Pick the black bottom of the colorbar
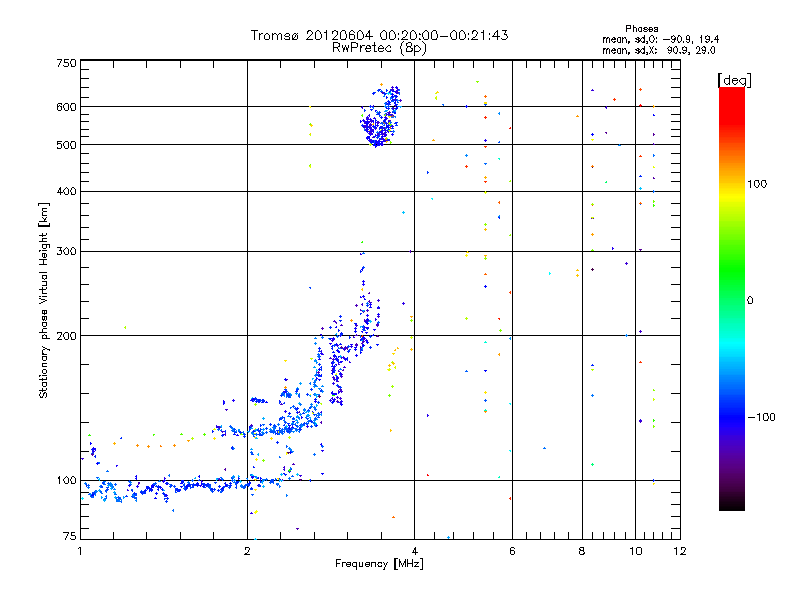This screenshot has width=800, height=600. point(732,503)
